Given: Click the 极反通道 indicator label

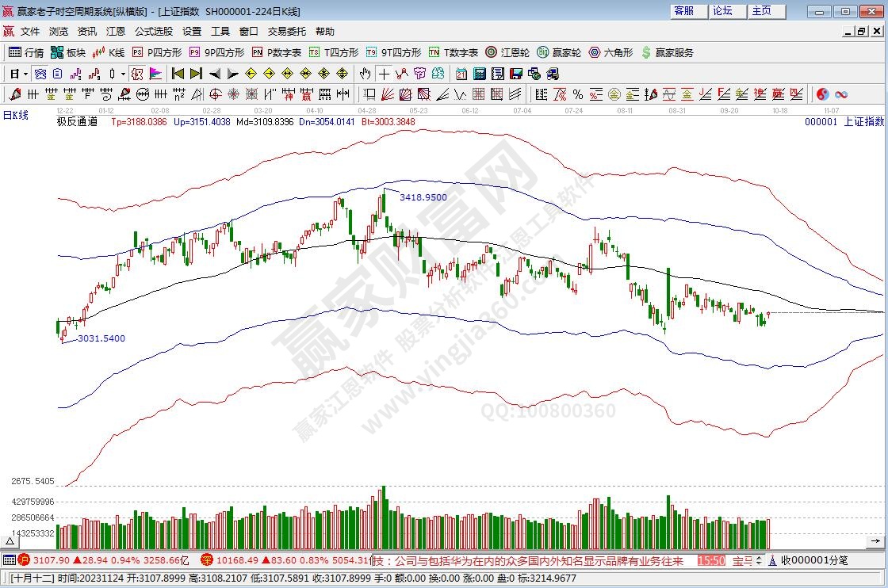Looking at the screenshot, I should tap(77, 122).
